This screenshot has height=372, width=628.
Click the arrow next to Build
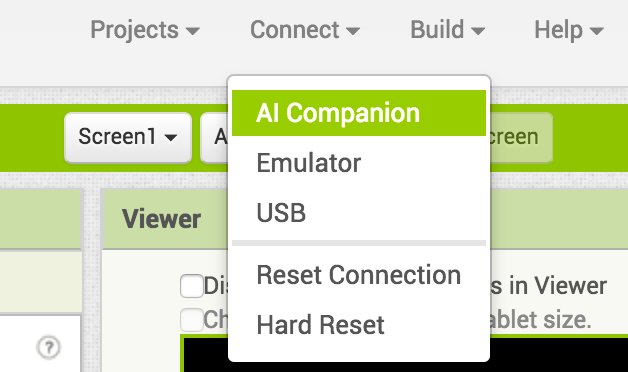tap(478, 31)
